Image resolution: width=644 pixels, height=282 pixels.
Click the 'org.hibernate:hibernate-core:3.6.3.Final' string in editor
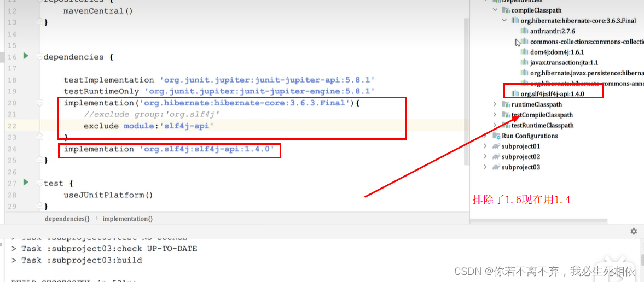tap(245, 103)
